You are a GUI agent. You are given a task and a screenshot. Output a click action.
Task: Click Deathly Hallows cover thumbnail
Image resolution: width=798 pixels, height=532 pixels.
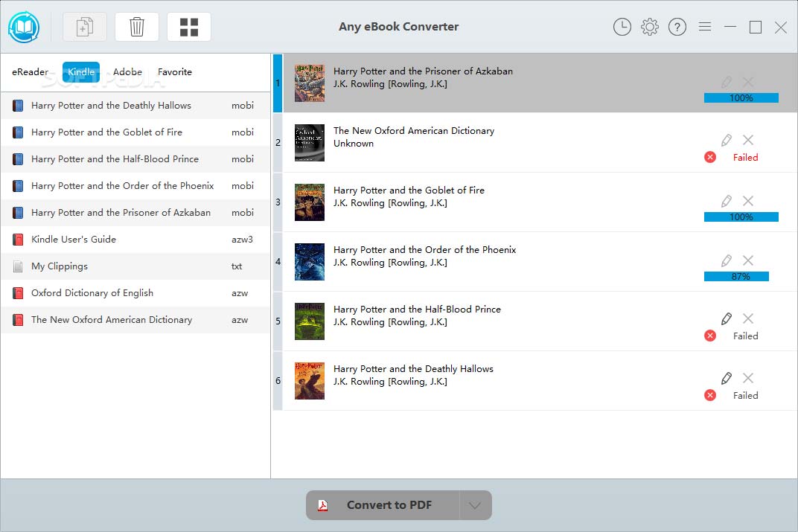310,380
